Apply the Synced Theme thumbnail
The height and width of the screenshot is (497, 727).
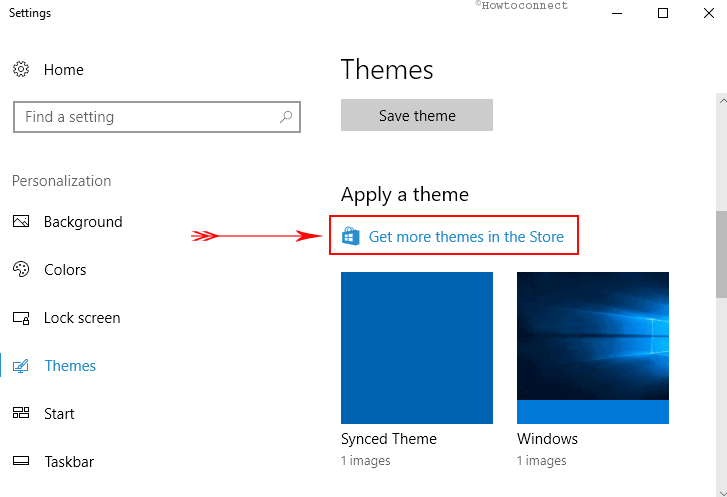[417, 348]
